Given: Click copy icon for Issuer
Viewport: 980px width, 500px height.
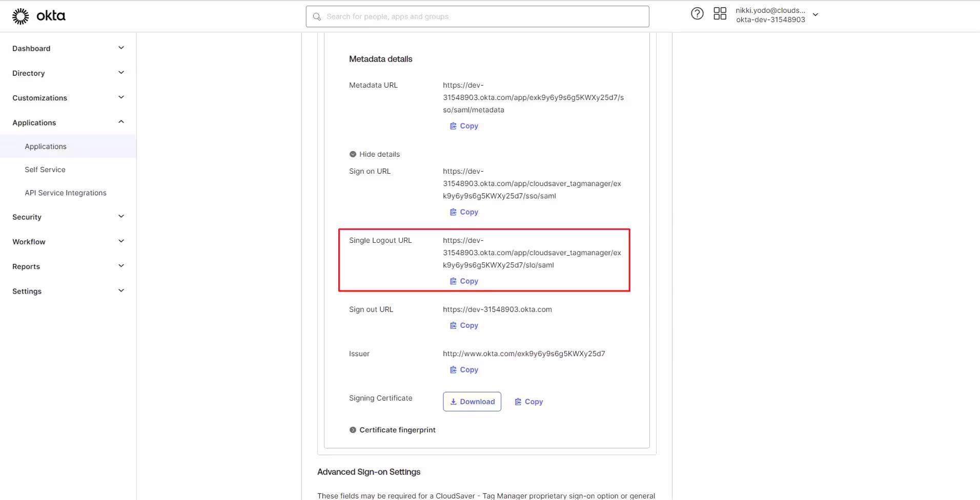Looking at the screenshot, I should [x=453, y=370].
